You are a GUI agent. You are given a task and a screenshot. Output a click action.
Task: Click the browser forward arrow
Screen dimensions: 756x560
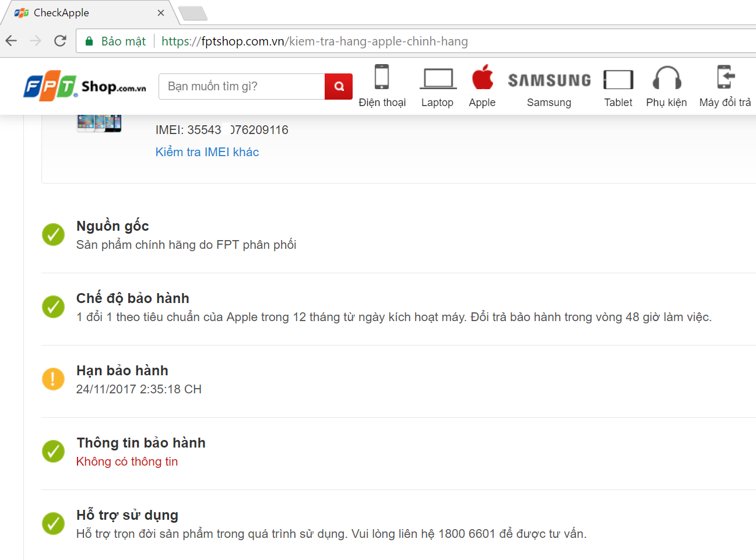click(36, 41)
